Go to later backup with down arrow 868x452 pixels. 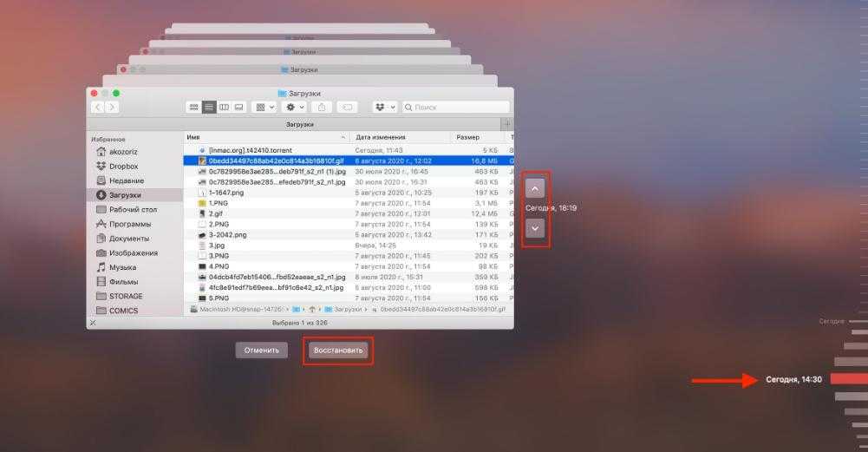coord(535,228)
